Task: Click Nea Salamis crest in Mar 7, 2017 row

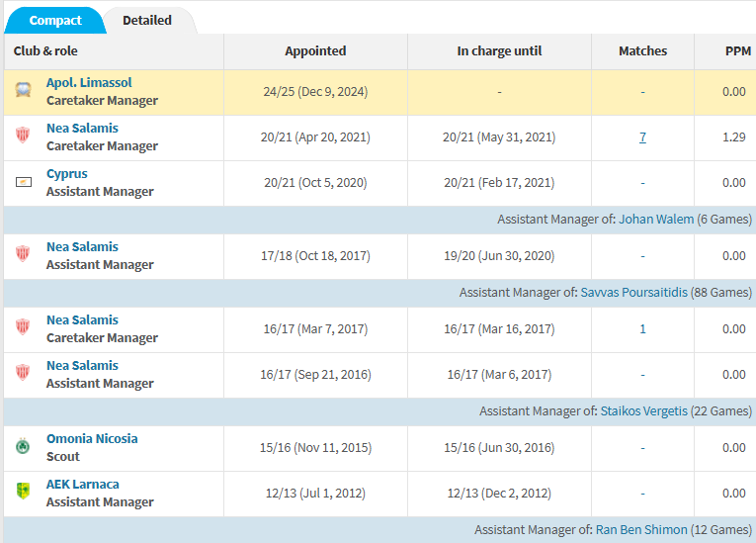Action: tap(23, 326)
